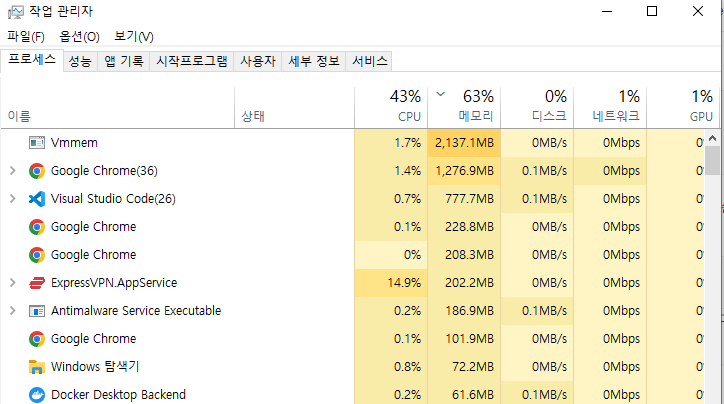This screenshot has height=404, width=724.
Task: Sort by the 상태 column header
Action: tap(295, 108)
